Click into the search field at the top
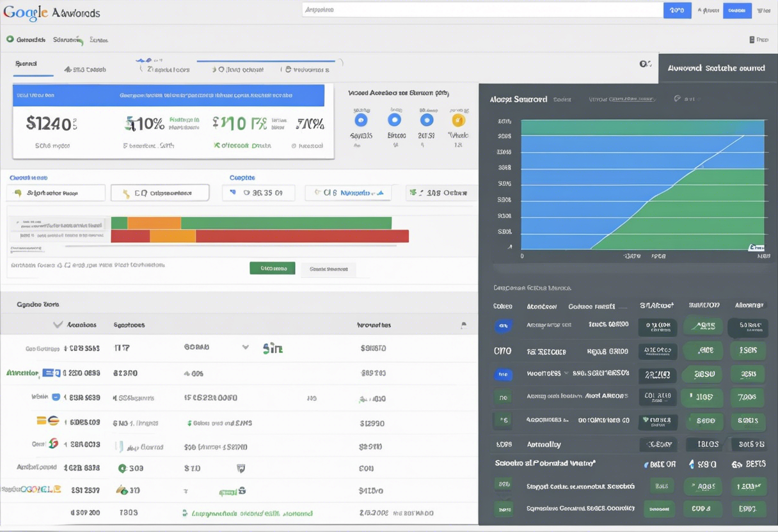This screenshot has width=778, height=532. [x=480, y=10]
